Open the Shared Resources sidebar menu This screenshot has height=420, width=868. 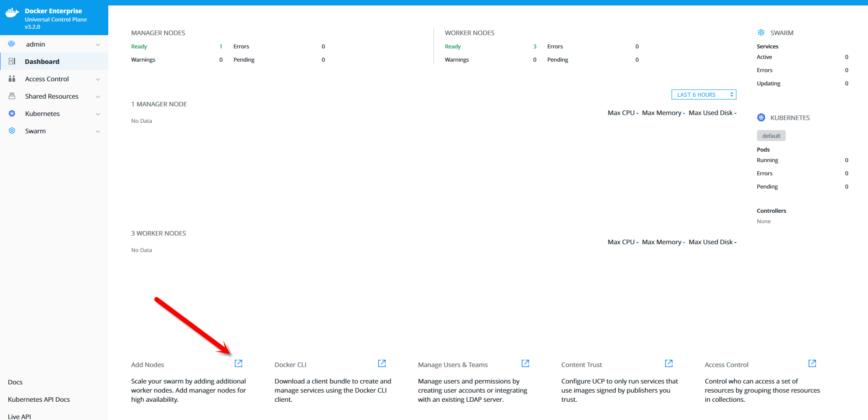54,96
